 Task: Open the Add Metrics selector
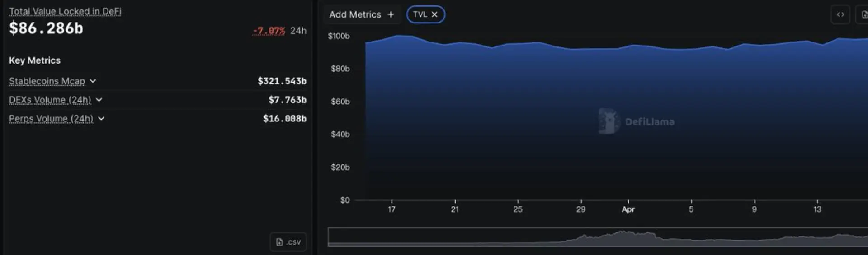click(362, 14)
